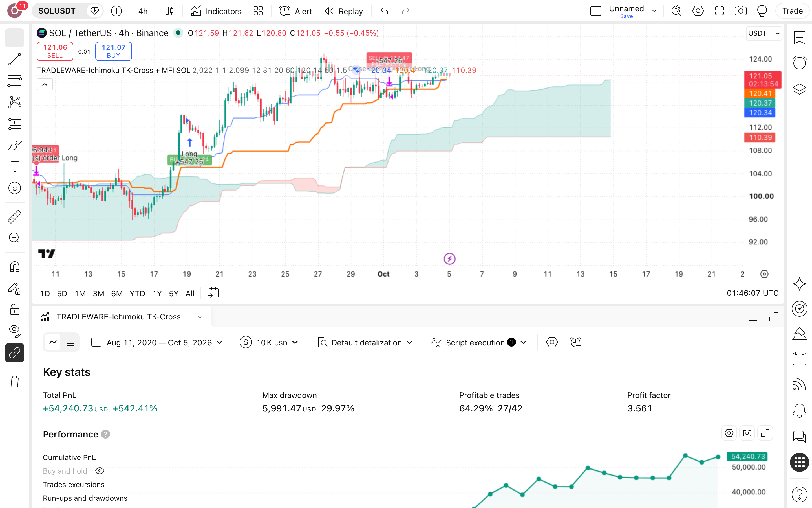Open the long position prediction tools

click(x=14, y=124)
